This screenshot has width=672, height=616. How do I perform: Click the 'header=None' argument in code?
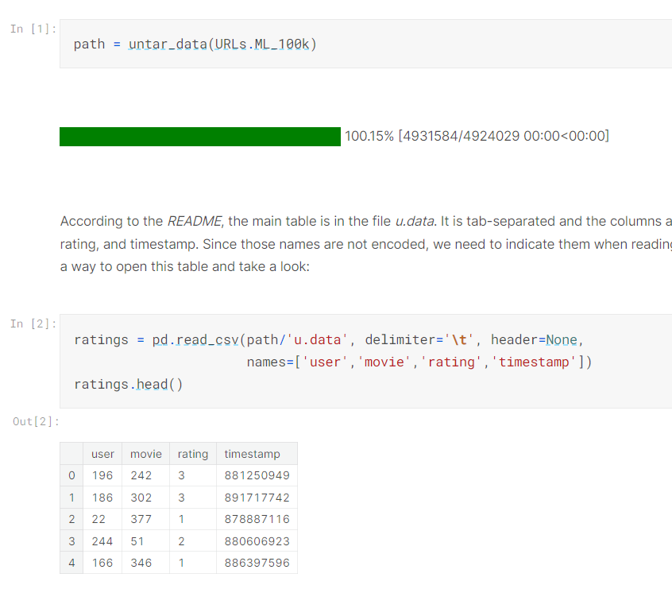534,339
